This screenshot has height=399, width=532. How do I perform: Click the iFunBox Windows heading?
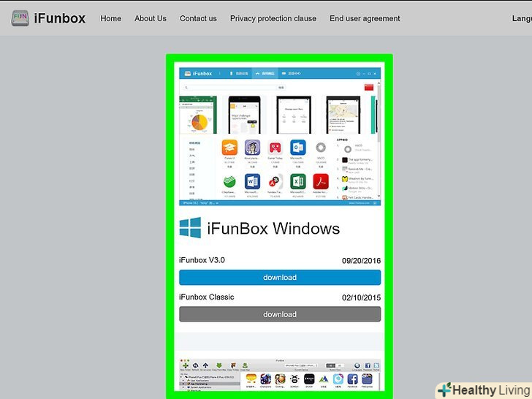(273, 228)
